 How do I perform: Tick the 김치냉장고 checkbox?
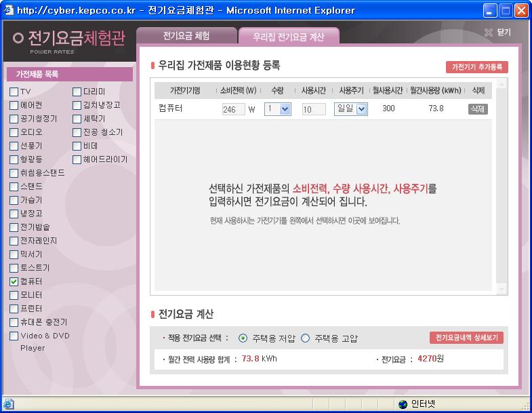[x=77, y=105]
